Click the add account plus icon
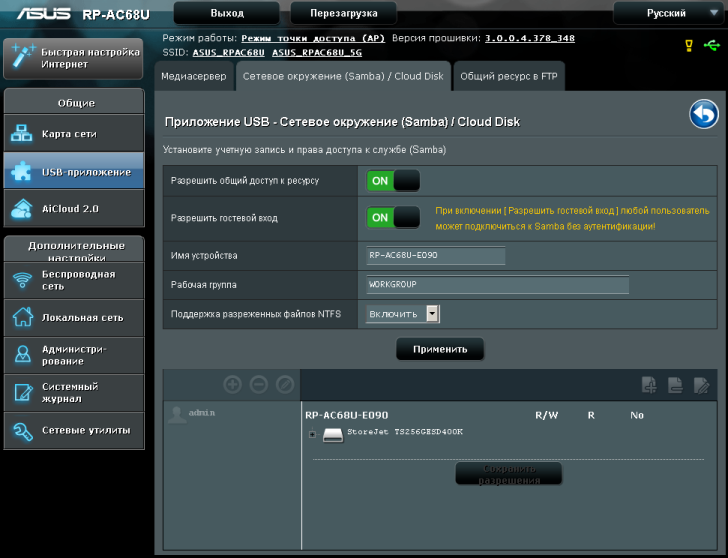This screenshot has height=558, width=728. coord(232,384)
